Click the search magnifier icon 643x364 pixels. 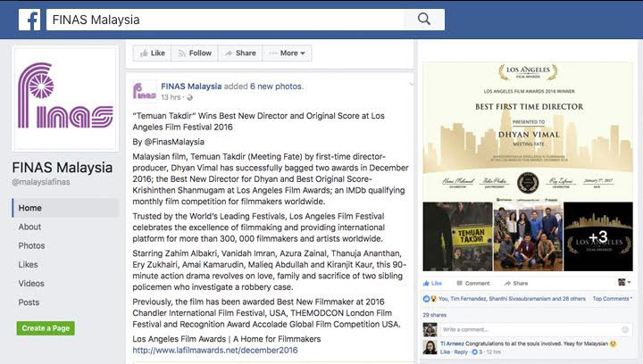[424, 20]
